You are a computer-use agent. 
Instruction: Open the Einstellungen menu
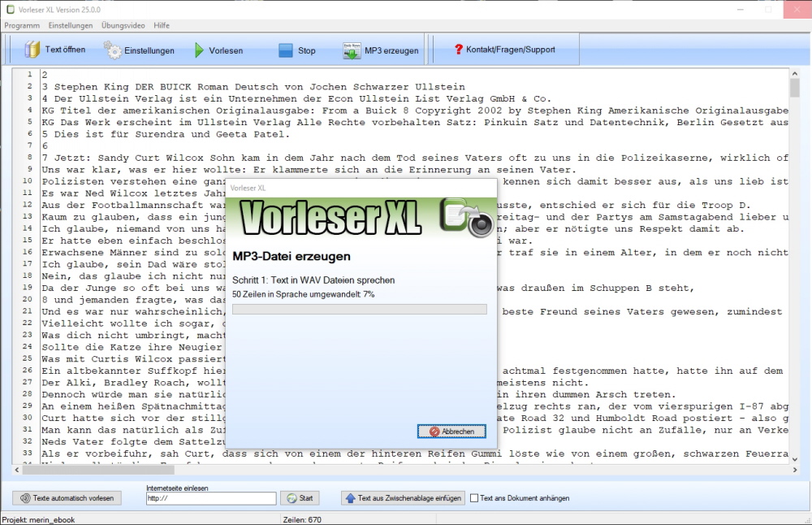pyautogui.click(x=71, y=25)
